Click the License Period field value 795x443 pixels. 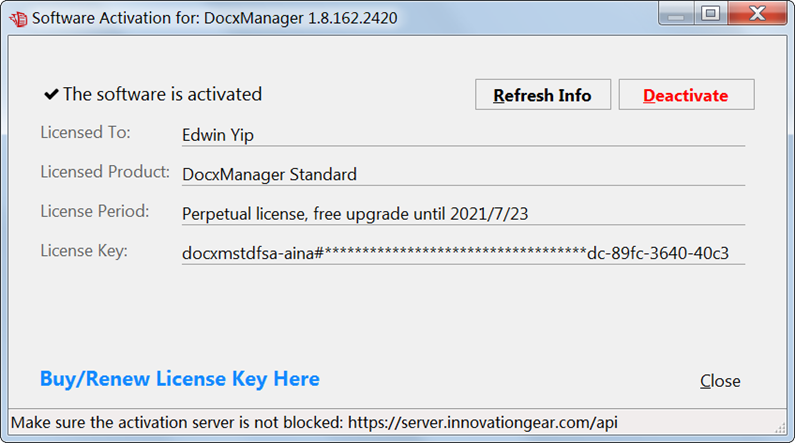pos(463,214)
